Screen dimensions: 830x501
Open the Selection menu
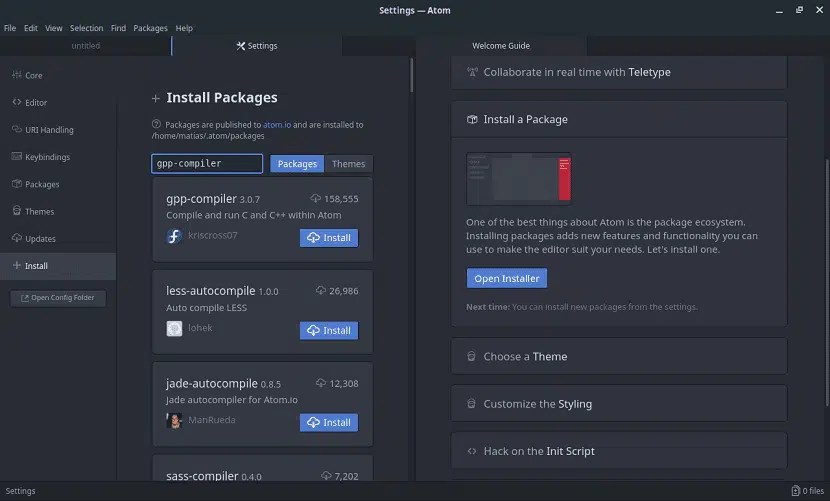point(86,28)
